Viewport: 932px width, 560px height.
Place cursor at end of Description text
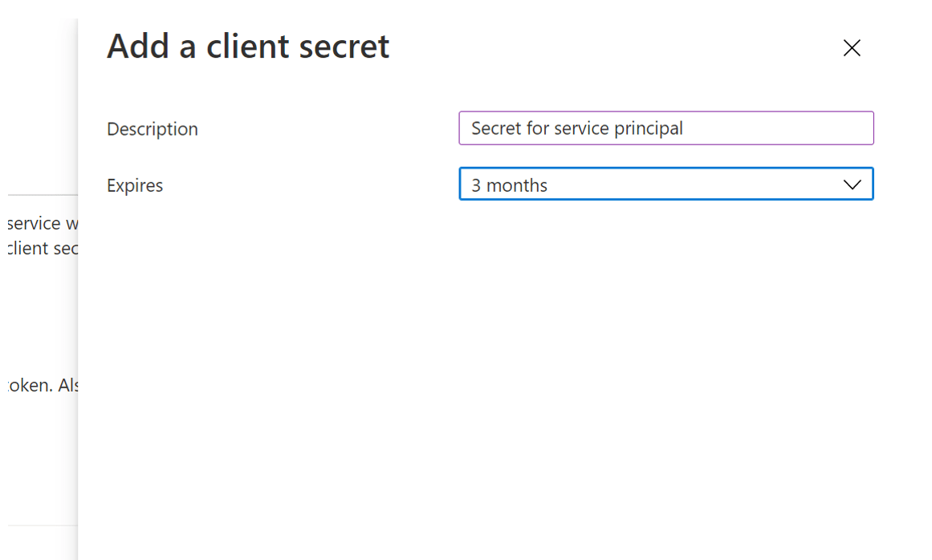coord(687,128)
